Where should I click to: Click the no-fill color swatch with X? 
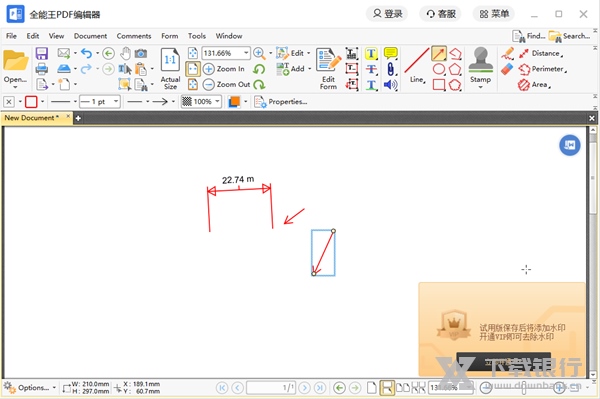[9, 102]
